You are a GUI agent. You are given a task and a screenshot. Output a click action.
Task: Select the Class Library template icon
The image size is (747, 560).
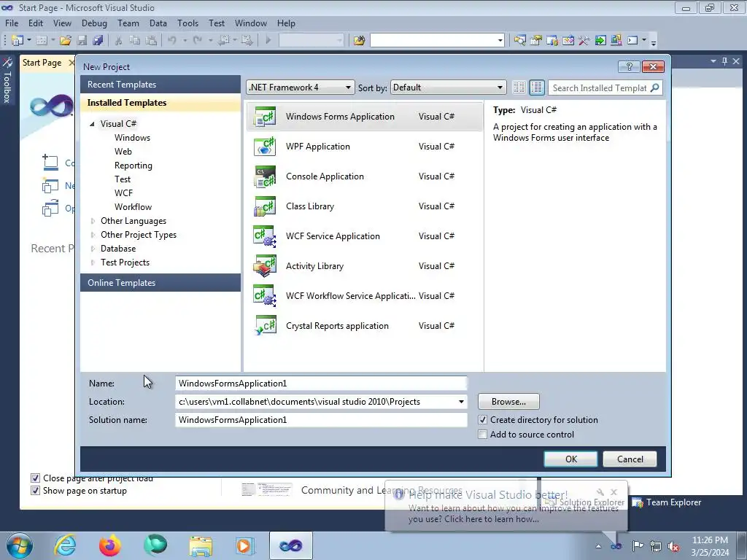[x=265, y=206]
